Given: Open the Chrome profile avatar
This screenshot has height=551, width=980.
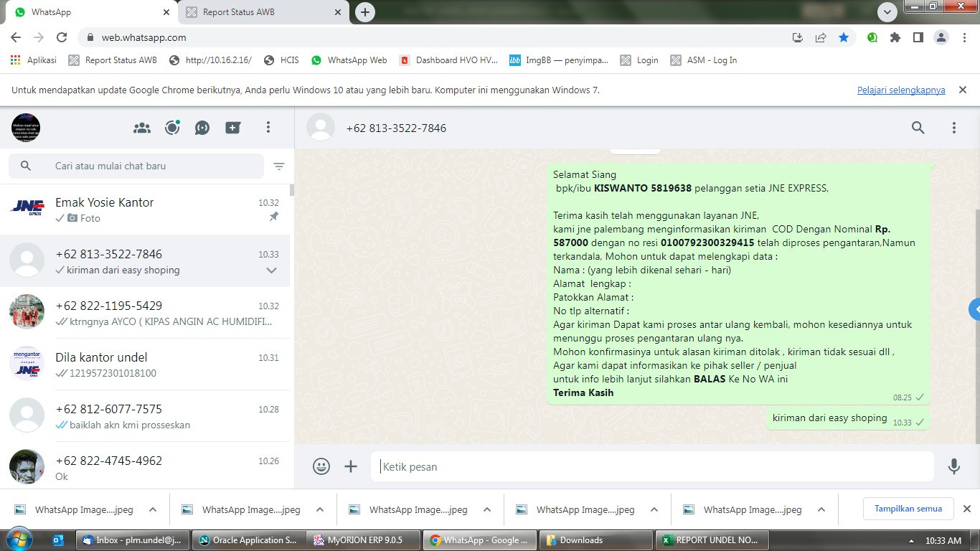Looking at the screenshot, I should (941, 37).
